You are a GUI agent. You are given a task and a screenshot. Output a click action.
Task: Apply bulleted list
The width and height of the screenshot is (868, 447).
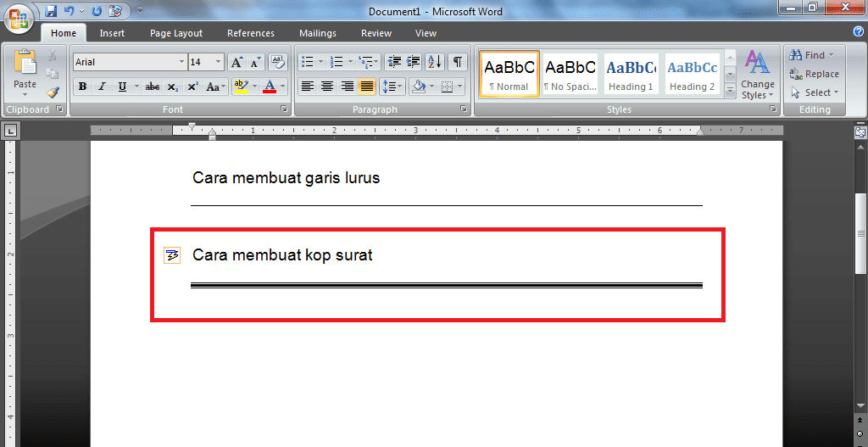(x=308, y=61)
